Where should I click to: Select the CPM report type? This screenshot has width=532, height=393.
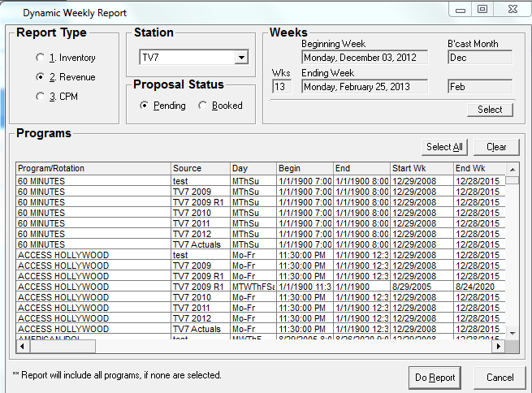point(41,97)
